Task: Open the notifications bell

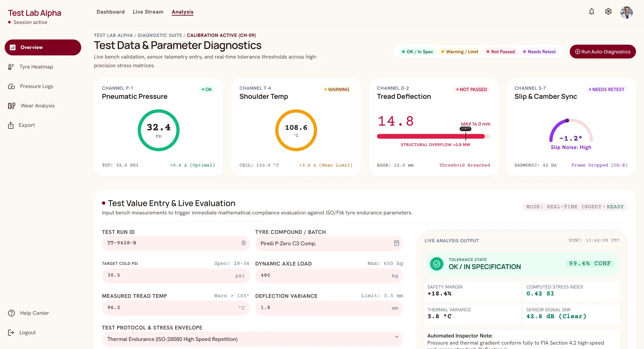Action: pyautogui.click(x=592, y=12)
